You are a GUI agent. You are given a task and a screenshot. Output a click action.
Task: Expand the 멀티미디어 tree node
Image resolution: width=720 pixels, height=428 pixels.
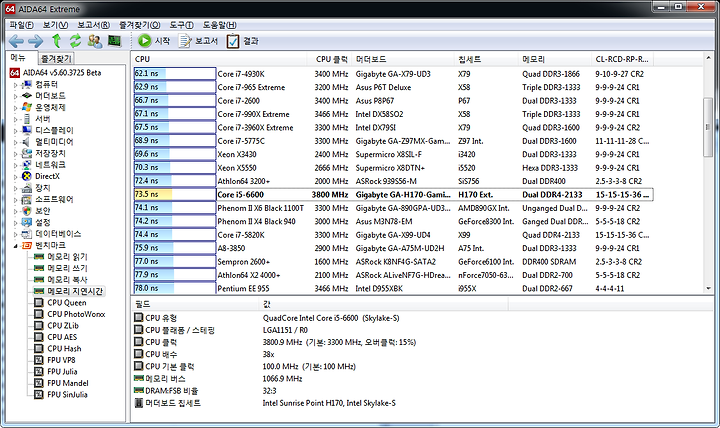15,142
